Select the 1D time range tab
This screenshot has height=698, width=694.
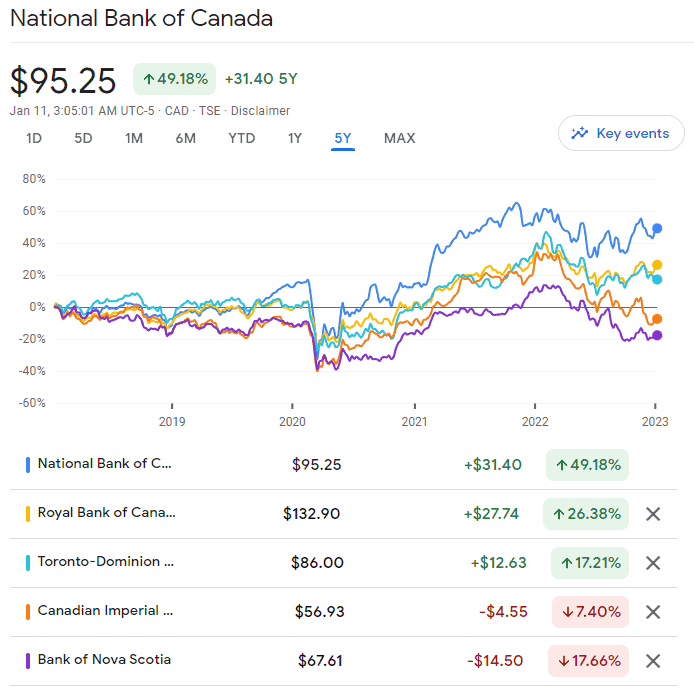pyautogui.click(x=34, y=138)
